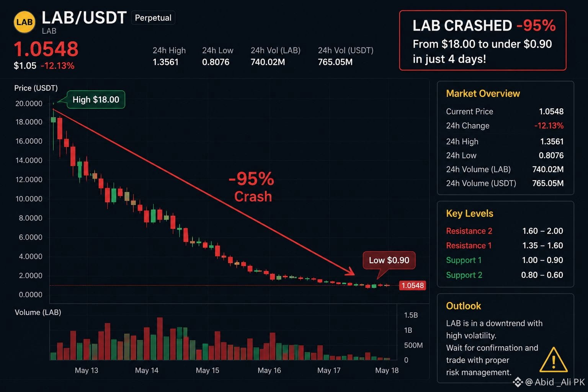Click the Key Levels heading
The width and height of the screenshot is (588, 392).
tap(469, 214)
